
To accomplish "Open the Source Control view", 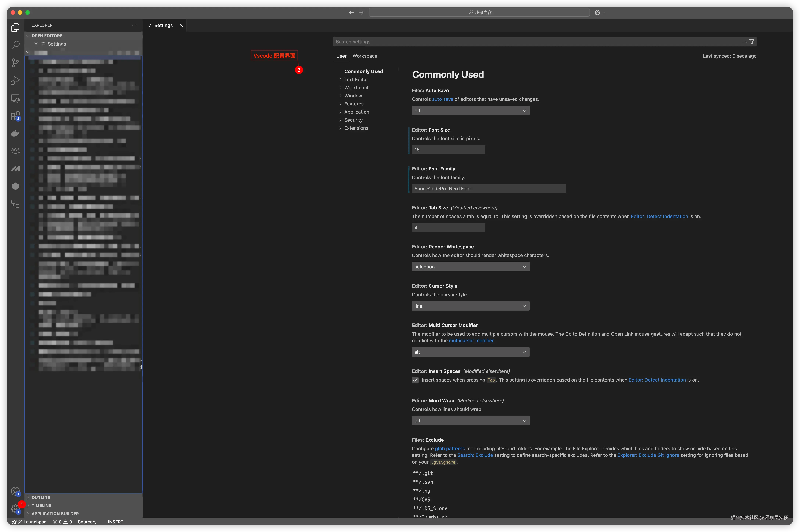I will 15,62.
